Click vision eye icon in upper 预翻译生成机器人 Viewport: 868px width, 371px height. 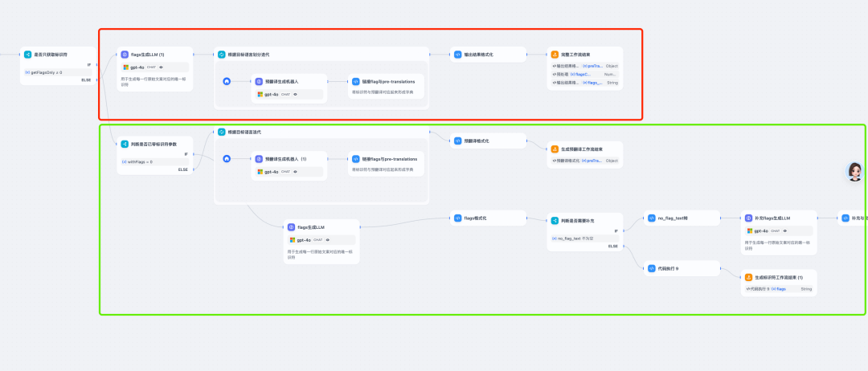(295, 94)
